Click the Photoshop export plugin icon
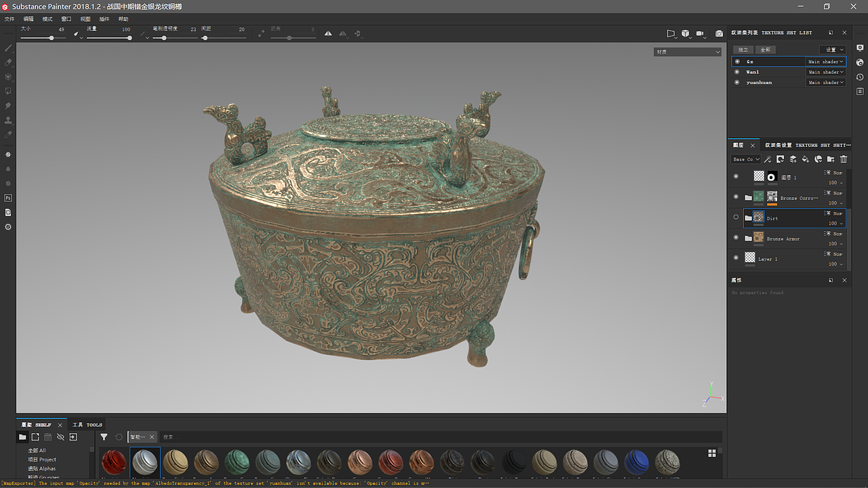868x488 pixels. 8,198
